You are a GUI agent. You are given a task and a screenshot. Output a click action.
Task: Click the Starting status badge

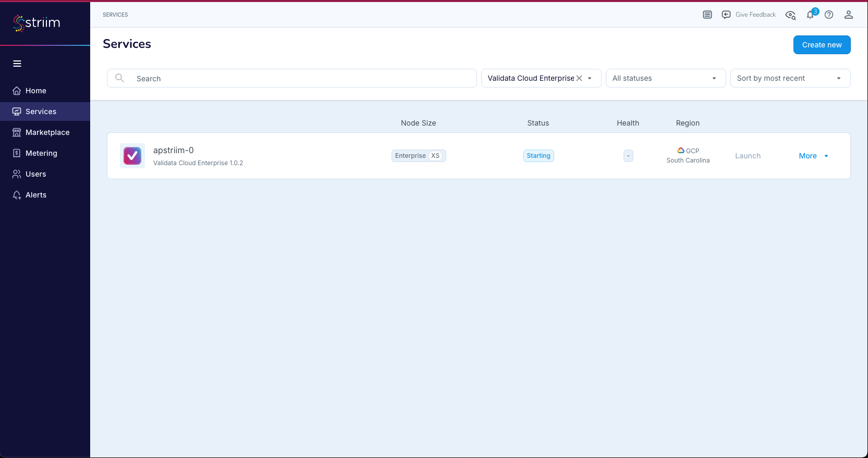pos(539,156)
